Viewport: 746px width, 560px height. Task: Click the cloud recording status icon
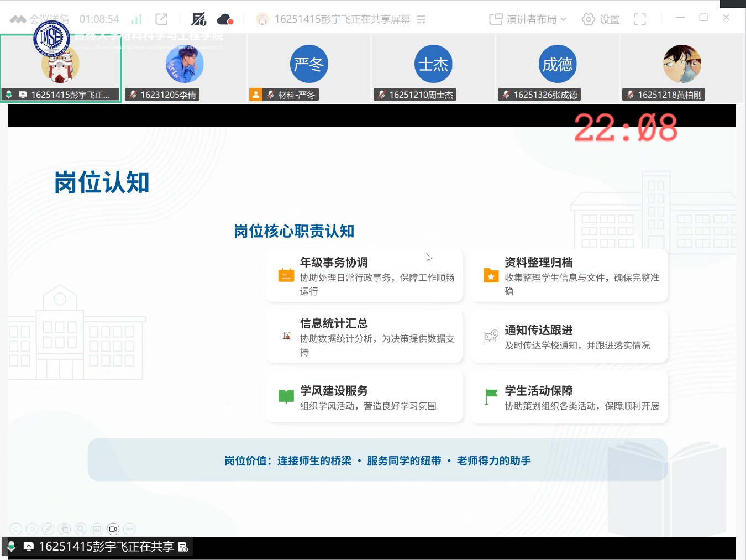[225, 19]
